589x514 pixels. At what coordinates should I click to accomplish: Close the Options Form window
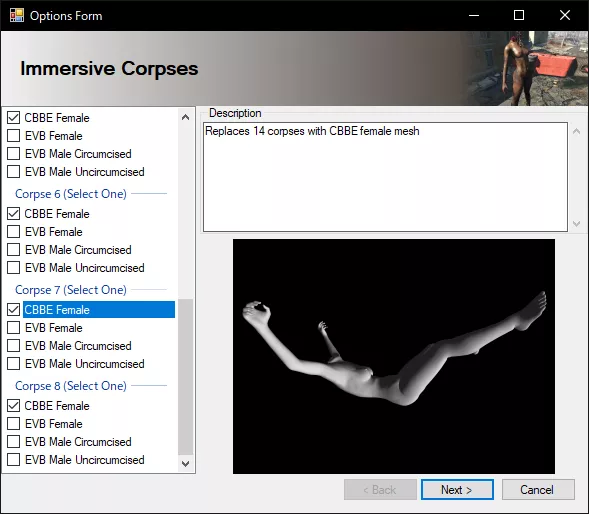(565, 15)
